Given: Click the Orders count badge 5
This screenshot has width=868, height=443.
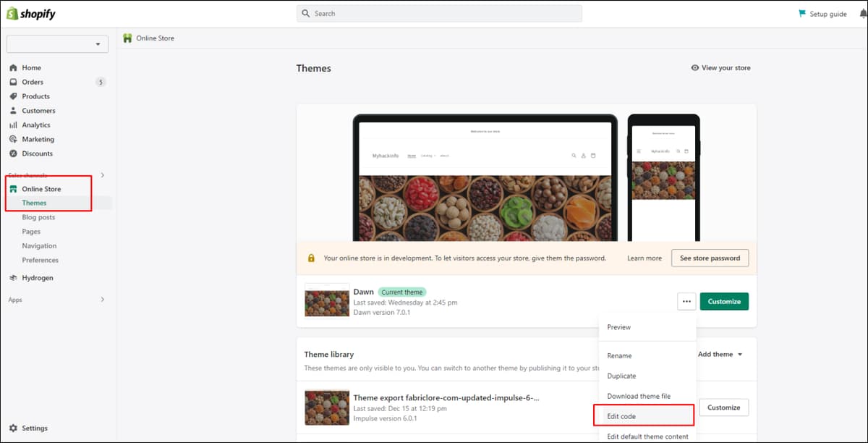Looking at the screenshot, I should [101, 82].
